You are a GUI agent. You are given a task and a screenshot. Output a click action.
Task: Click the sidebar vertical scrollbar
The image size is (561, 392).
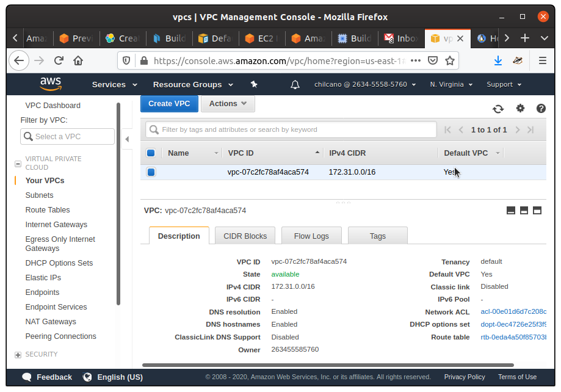pos(118,204)
